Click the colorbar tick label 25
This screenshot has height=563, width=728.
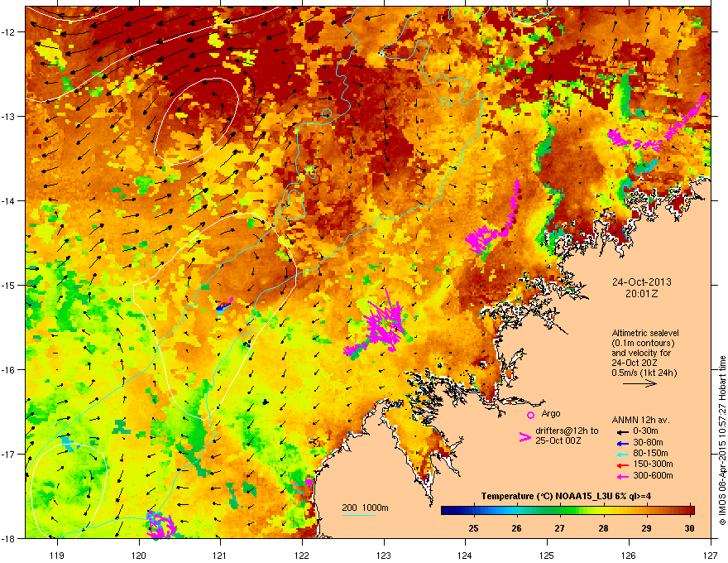(473, 528)
